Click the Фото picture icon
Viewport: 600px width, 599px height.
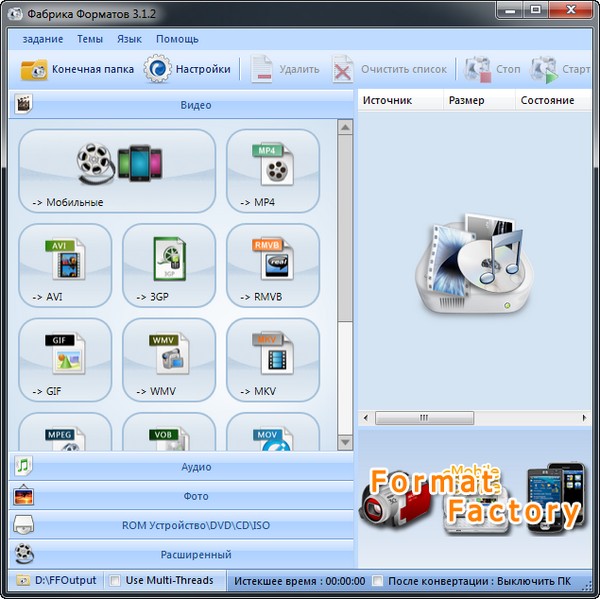pyautogui.click(x=23, y=495)
